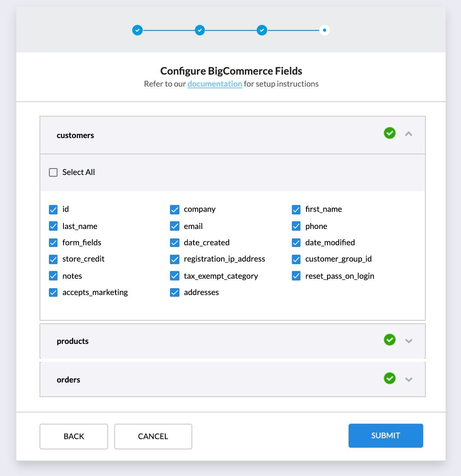Uncheck the company field checkbox
The width and height of the screenshot is (461, 476).
coord(175,209)
